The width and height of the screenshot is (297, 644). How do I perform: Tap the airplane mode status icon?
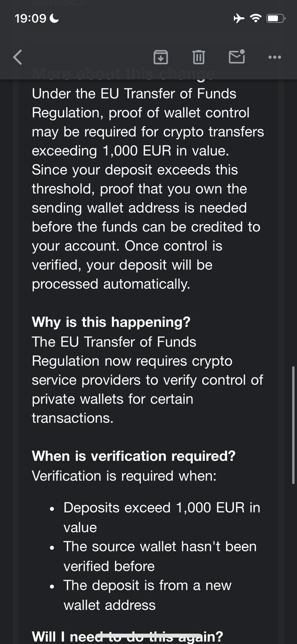(239, 18)
